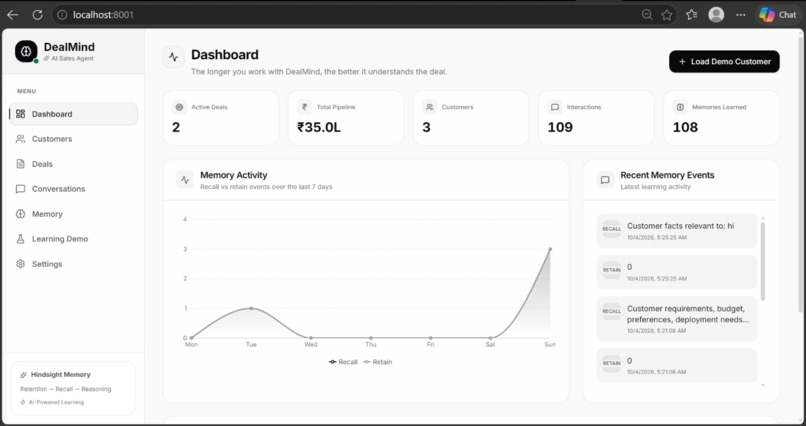Open Settings from the sidebar
Screen dimensions: 806x426
click(x=74, y=264)
